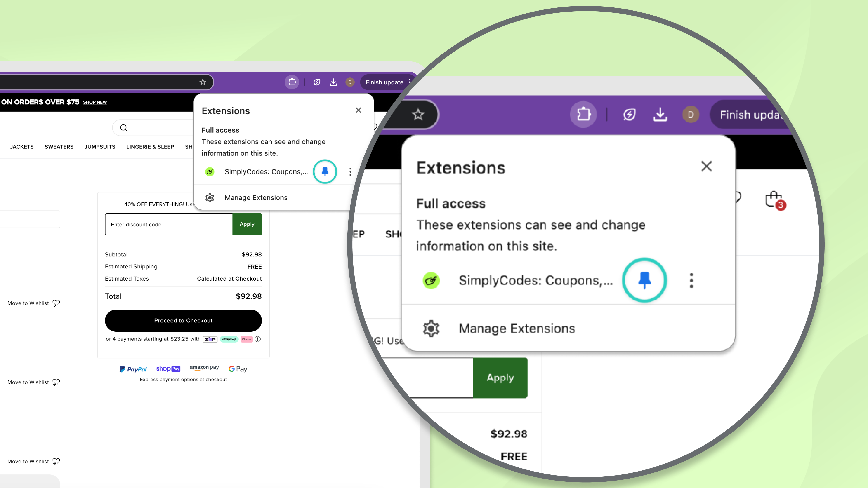This screenshot has height=488, width=868.
Task: Click the SHOP NEW link in the black banner
Action: 95,102
